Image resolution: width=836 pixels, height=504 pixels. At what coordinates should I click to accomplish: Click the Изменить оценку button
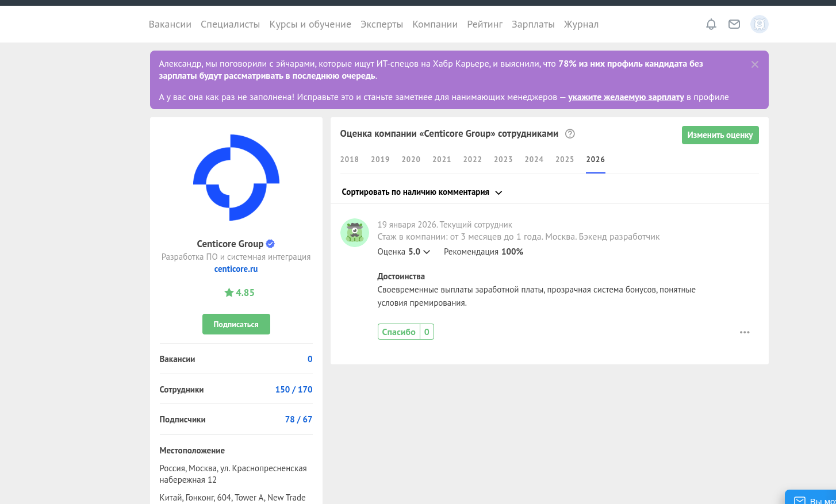720,135
